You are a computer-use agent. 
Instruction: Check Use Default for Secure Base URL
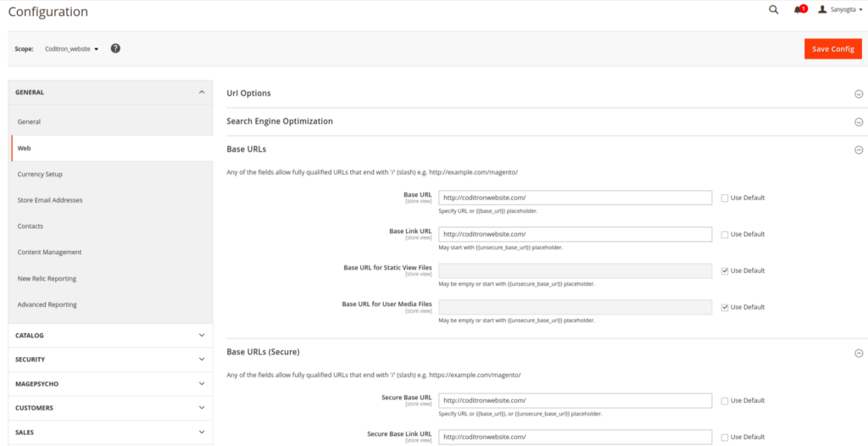click(725, 401)
